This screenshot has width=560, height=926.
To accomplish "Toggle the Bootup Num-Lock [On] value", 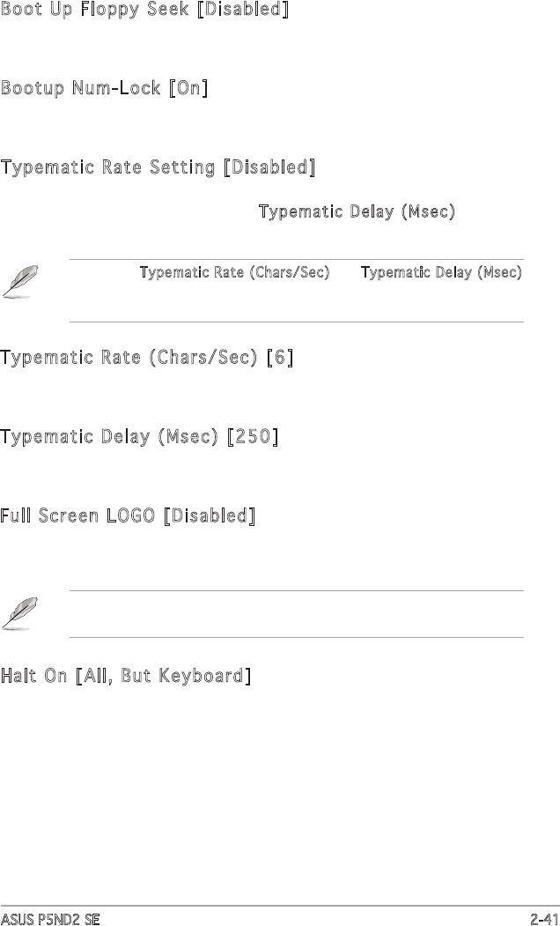I will coord(188,90).
